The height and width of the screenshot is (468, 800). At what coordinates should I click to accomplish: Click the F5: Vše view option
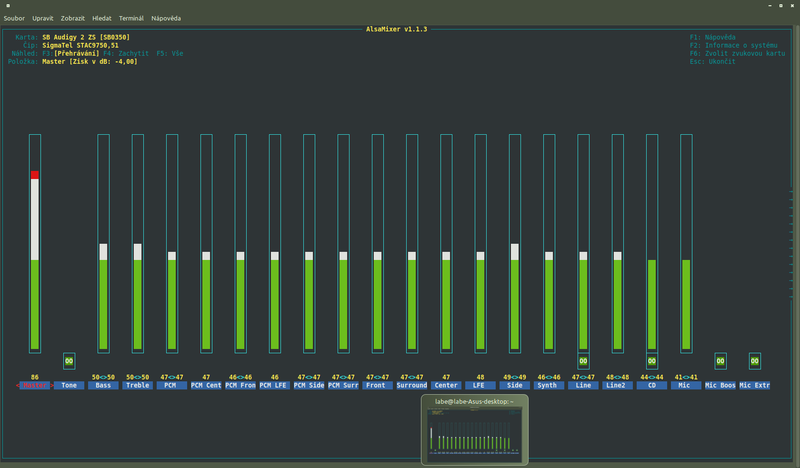(x=169, y=53)
